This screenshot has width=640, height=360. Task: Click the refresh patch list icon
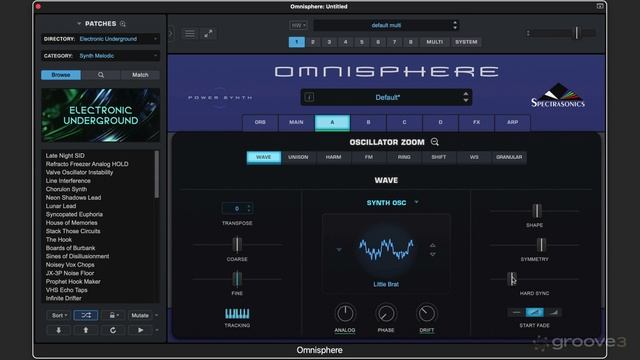click(113, 330)
